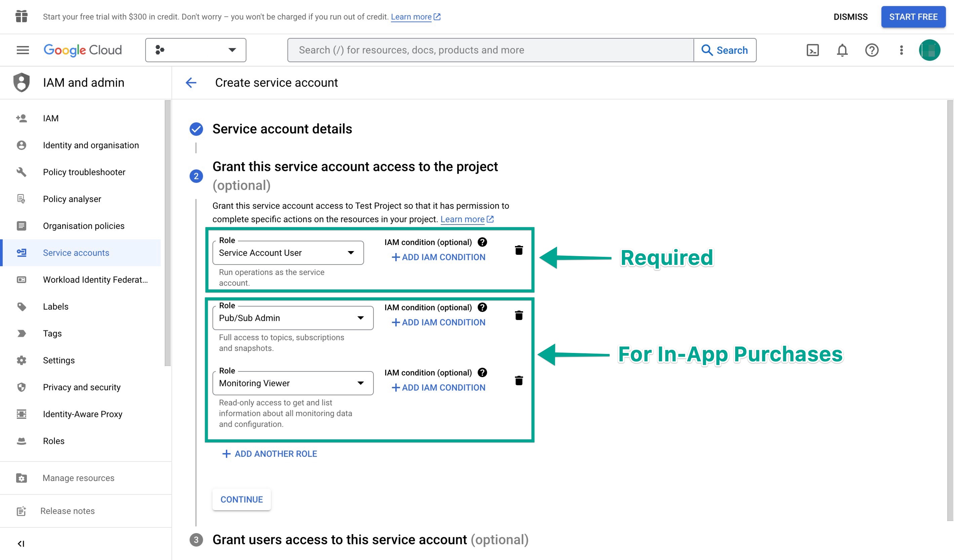Delete the Service Account User role
954x560 pixels.
[x=519, y=250]
